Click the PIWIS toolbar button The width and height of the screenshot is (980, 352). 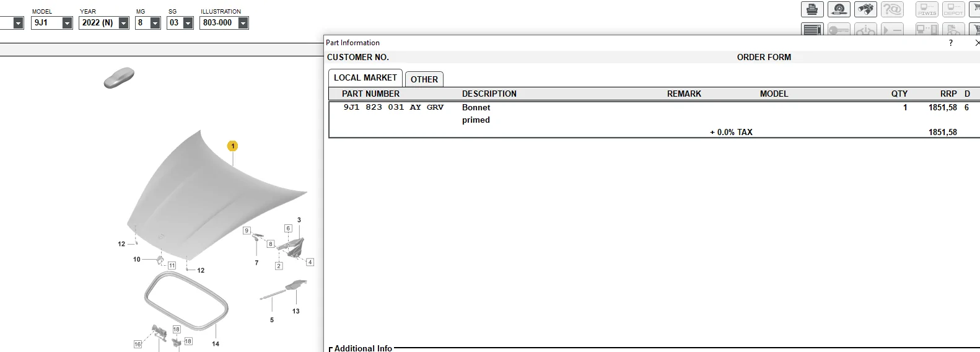[927, 9]
